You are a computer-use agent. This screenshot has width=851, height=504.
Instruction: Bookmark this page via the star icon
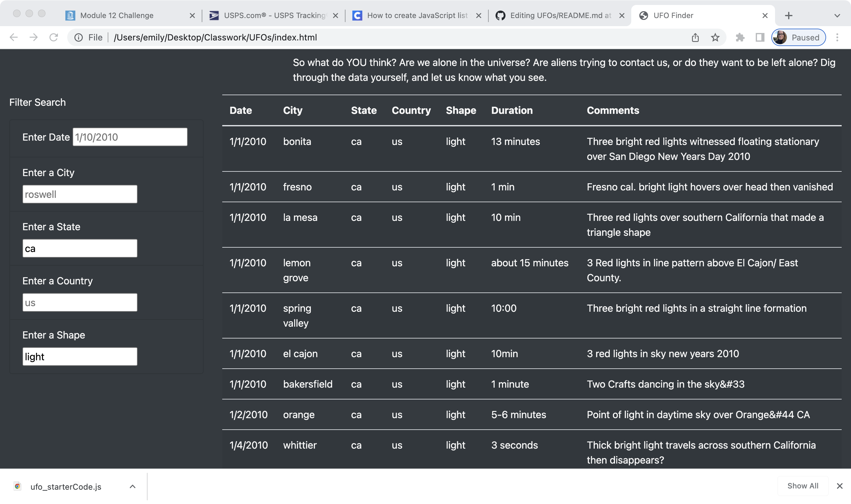point(716,37)
